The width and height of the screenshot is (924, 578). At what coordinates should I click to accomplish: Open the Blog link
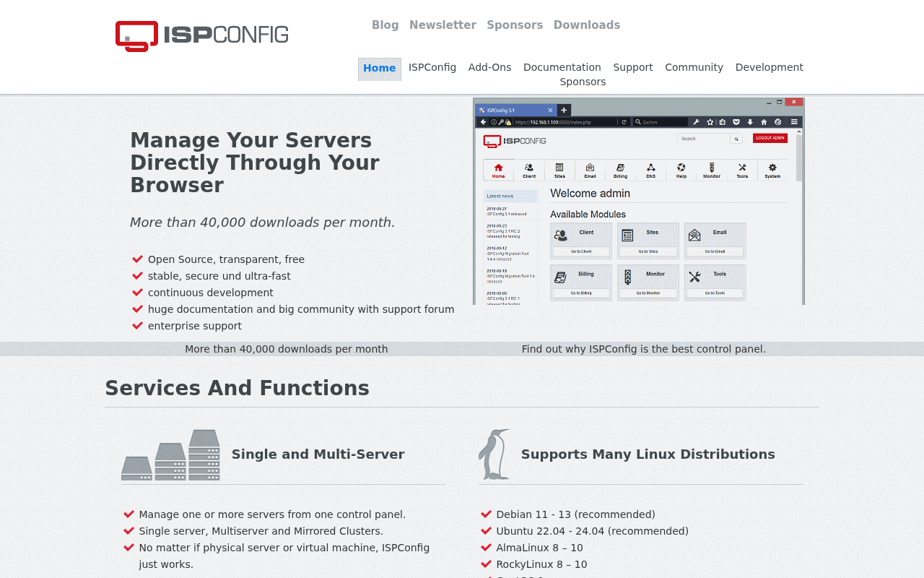(385, 25)
